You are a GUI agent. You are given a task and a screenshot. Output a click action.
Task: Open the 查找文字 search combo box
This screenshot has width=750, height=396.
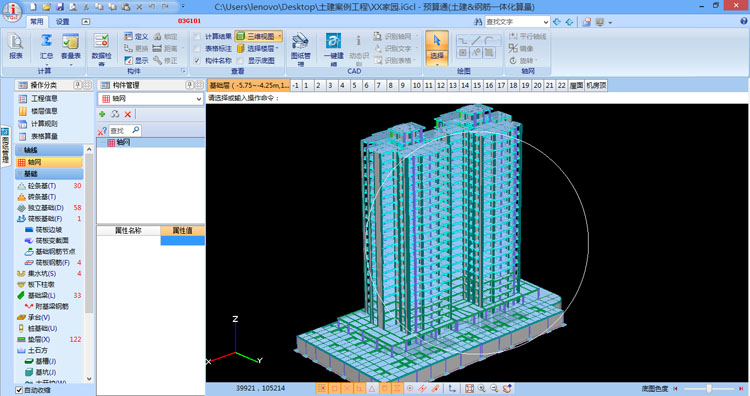(517, 22)
